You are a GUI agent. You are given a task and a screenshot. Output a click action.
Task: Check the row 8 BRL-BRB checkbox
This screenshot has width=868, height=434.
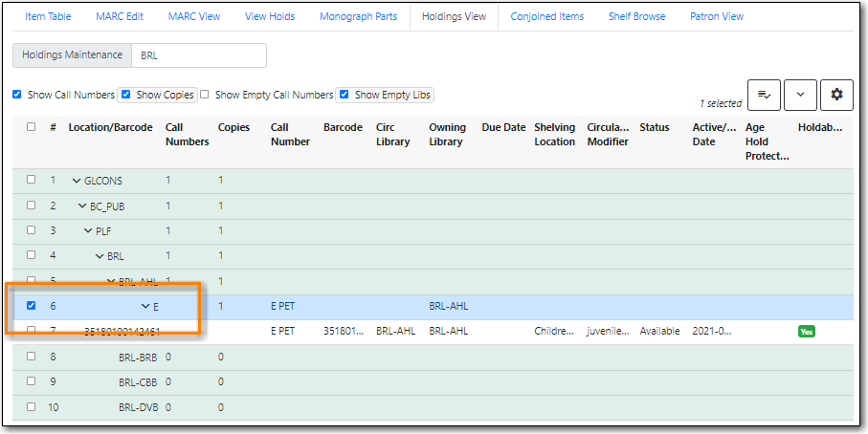click(32, 357)
